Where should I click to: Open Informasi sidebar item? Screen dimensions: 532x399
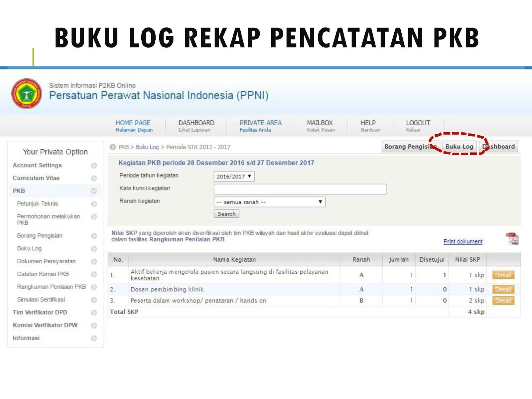click(26, 338)
